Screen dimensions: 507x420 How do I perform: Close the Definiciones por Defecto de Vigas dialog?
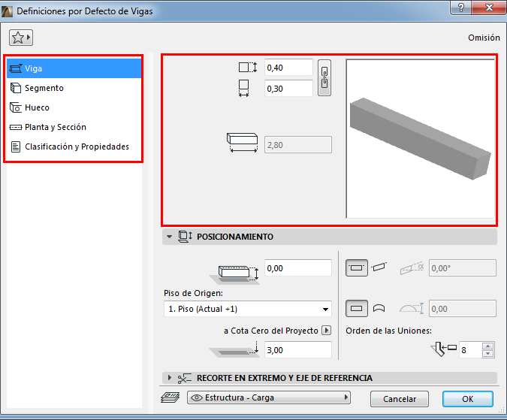coord(489,8)
